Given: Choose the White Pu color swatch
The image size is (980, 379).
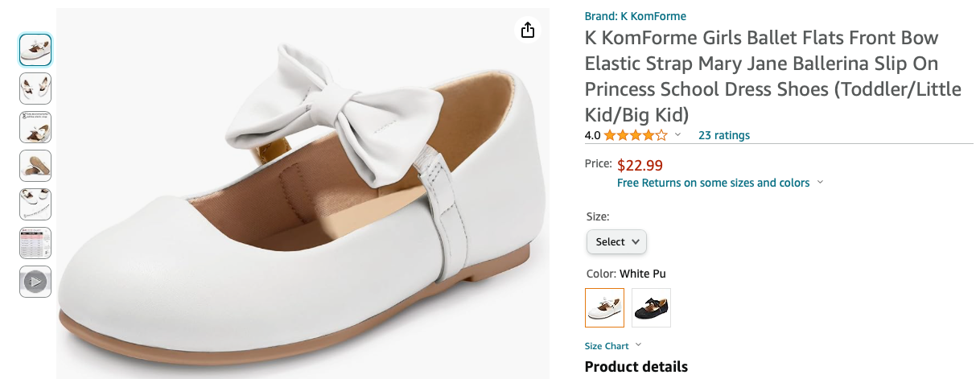Looking at the screenshot, I should (604, 307).
